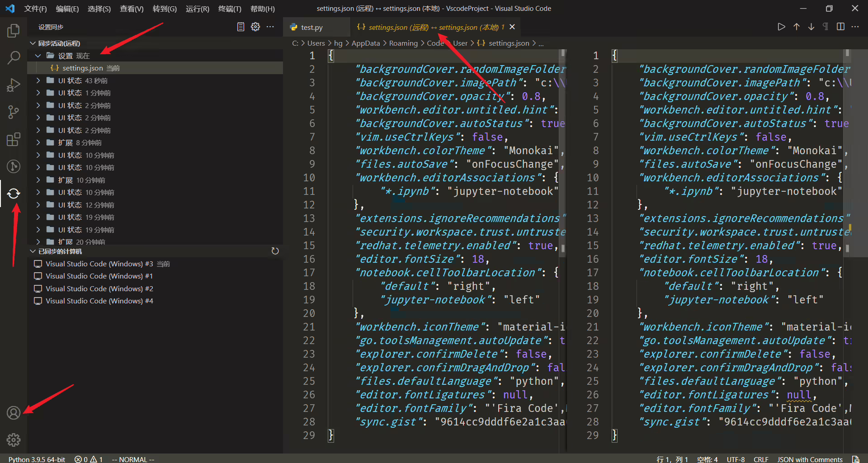868x463 pixels.
Task: Open the Source Control view
Action: 14,112
